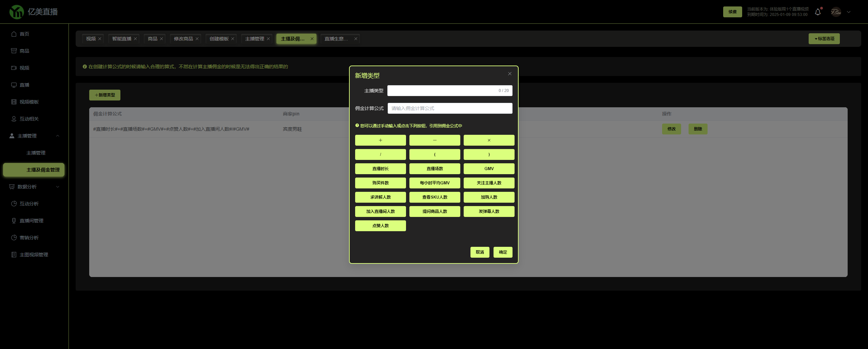
Task: Expand the account menu chevron
Action: (x=849, y=12)
